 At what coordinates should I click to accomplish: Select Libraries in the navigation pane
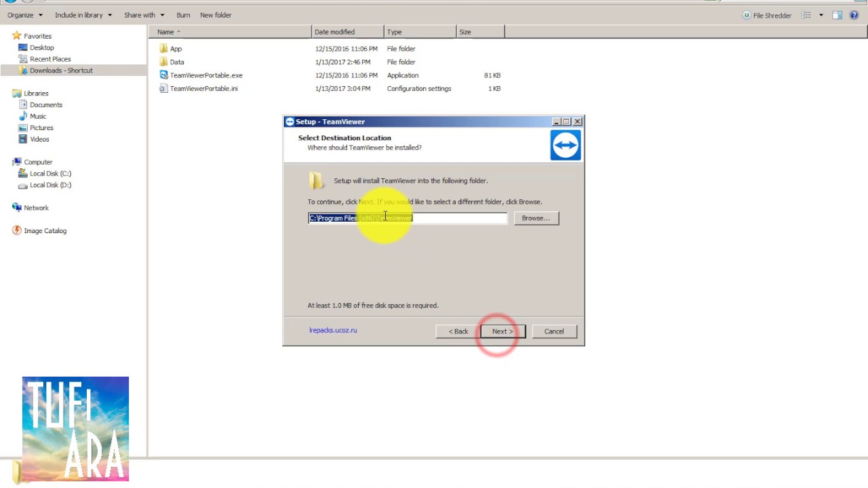[x=36, y=94]
